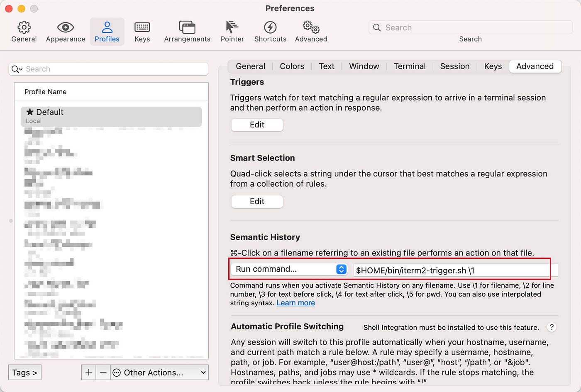Add a new profile with plus button
Viewport: 581px width, 392px height.
[89, 372]
